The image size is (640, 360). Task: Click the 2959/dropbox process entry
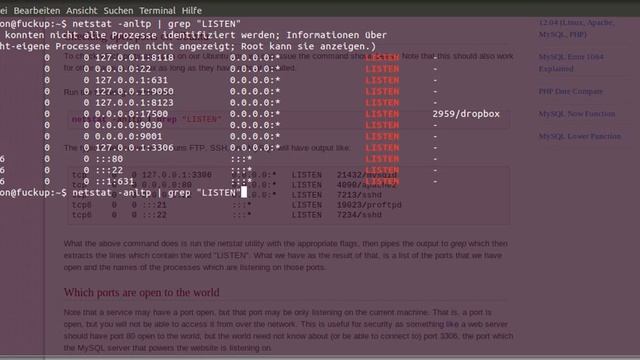[x=466, y=114]
